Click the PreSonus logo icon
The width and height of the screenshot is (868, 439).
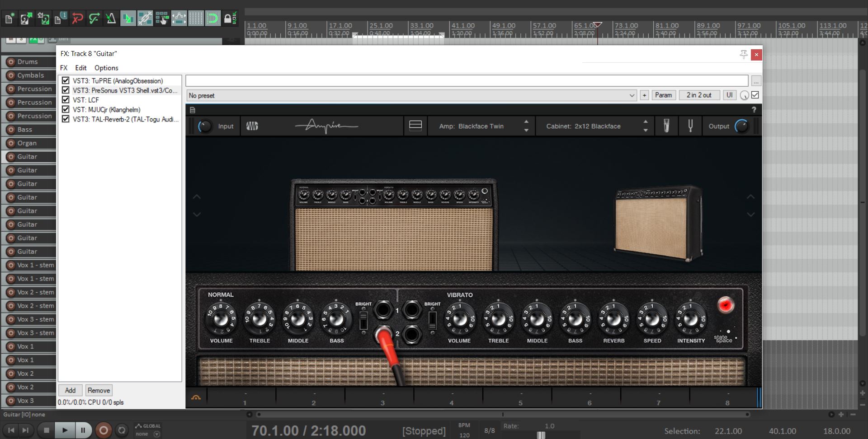[252, 126]
